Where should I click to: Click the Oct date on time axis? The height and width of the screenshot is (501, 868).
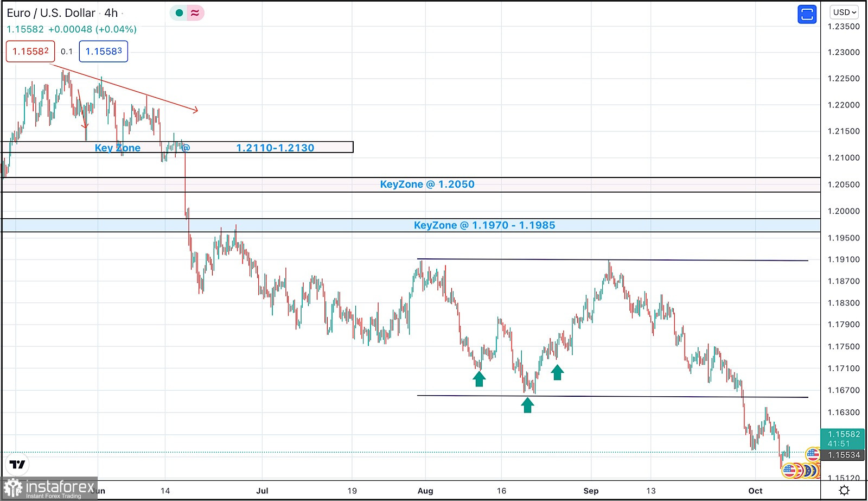tap(755, 491)
